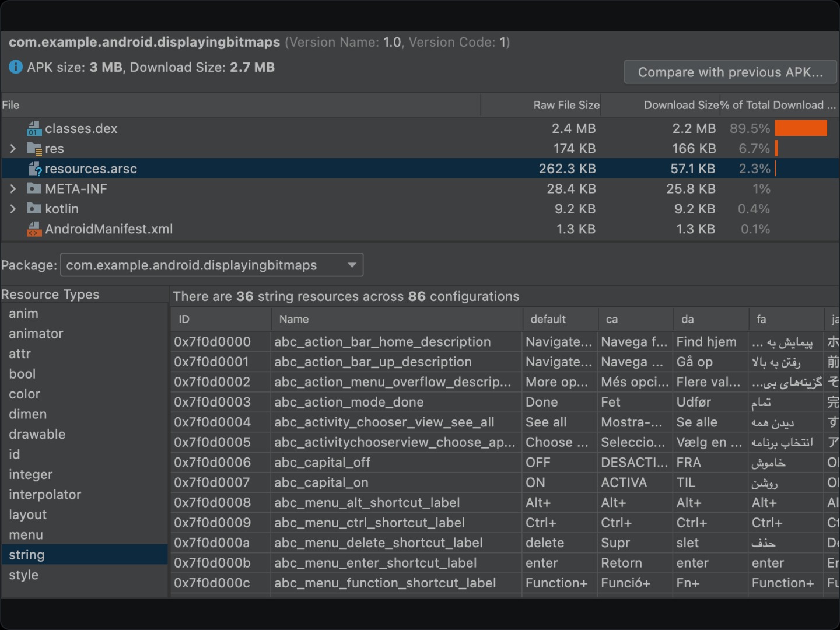Click the 'Retorn' ca value cell
This screenshot has width=840, height=630.
pos(636,563)
